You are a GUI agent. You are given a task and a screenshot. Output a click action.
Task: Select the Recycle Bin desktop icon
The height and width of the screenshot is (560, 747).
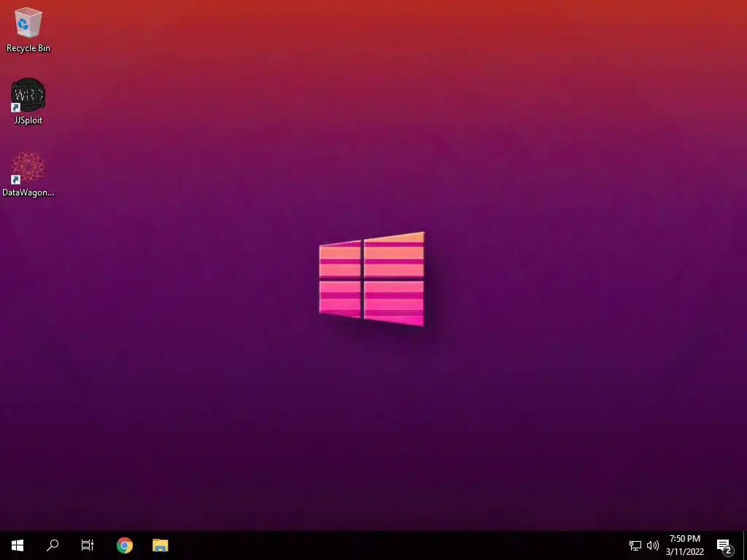[28, 29]
